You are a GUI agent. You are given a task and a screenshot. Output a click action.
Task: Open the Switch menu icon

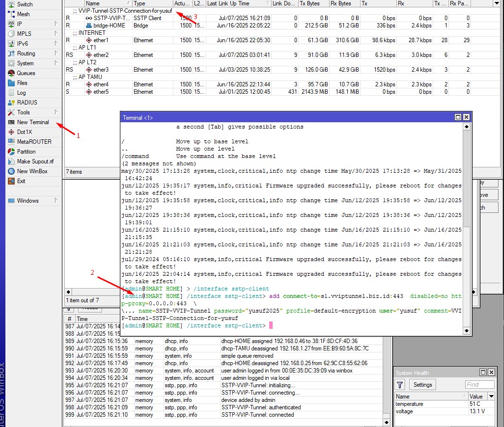click(11, 4)
